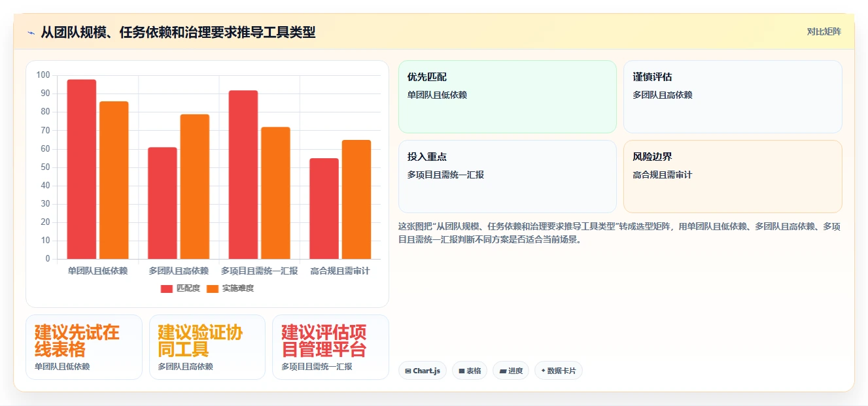The height and width of the screenshot is (406, 868).
Task: Click 高合规且需审计 text in 风险边界 card
Action: [x=662, y=175]
